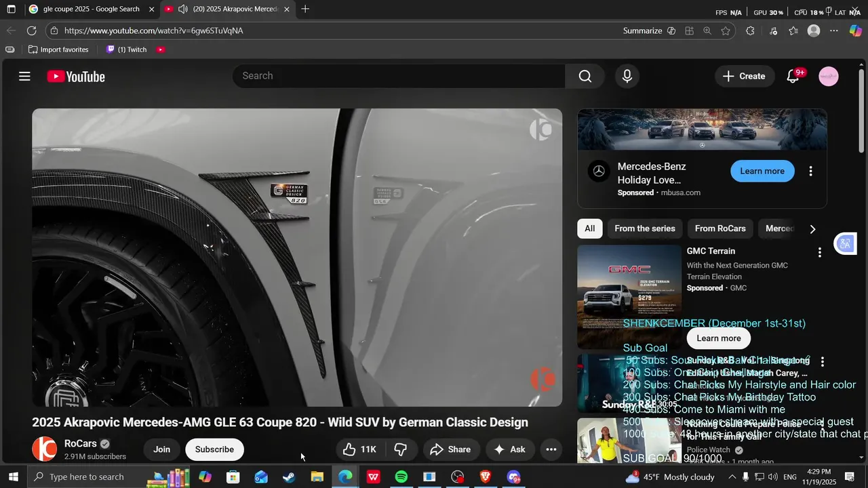Open the RoCars channel name link
The image size is (868, 488).
click(x=81, y=444)
